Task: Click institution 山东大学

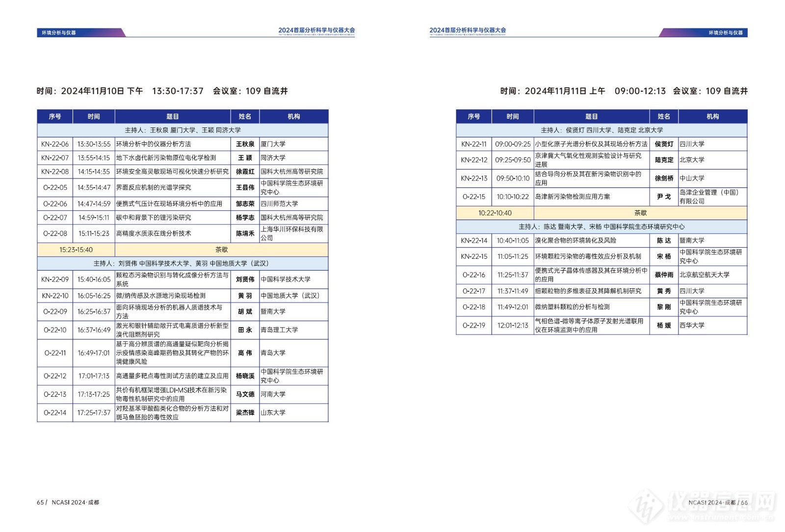Action: [x=273, y=413]
